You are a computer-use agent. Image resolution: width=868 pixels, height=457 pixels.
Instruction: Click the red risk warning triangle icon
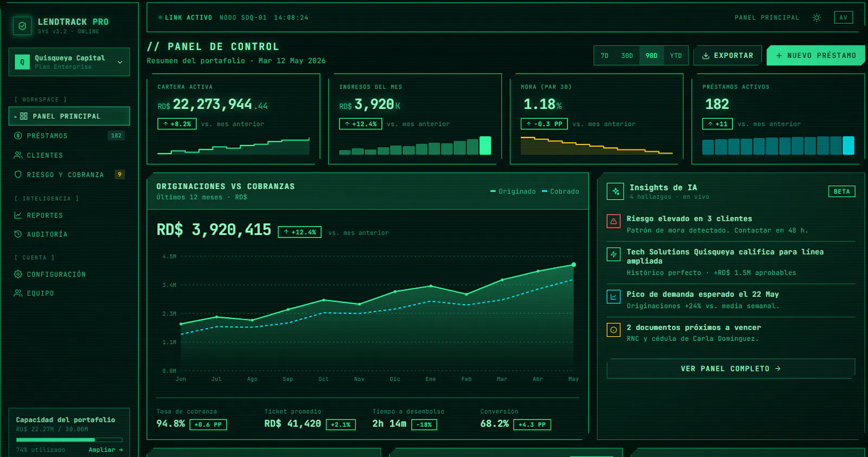tap(614, 221)
